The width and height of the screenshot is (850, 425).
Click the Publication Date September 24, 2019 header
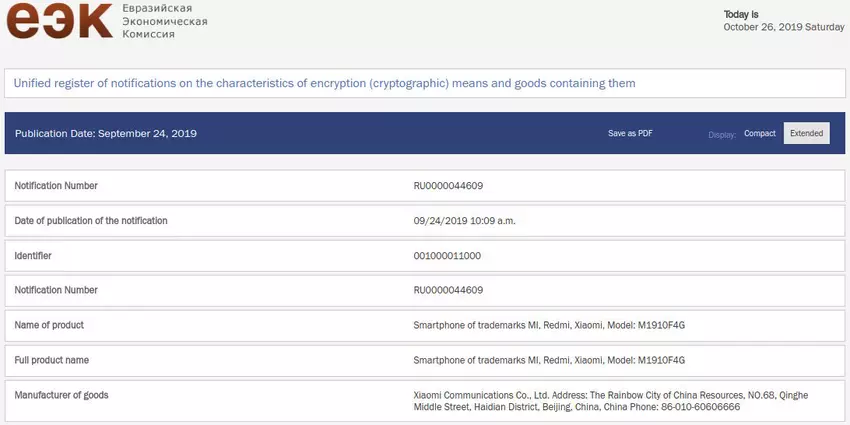coord(105,134)
